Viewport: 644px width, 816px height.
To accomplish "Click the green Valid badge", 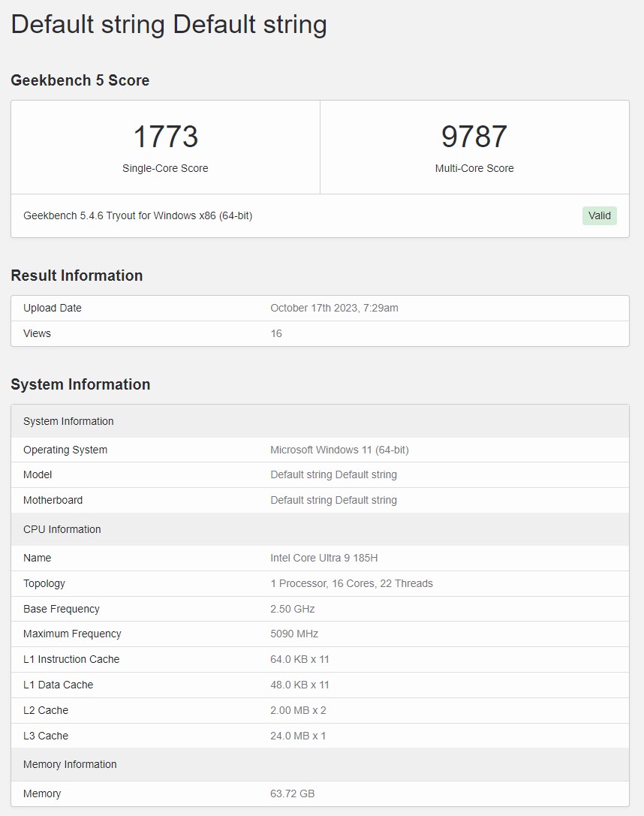I will pos(599,215).
